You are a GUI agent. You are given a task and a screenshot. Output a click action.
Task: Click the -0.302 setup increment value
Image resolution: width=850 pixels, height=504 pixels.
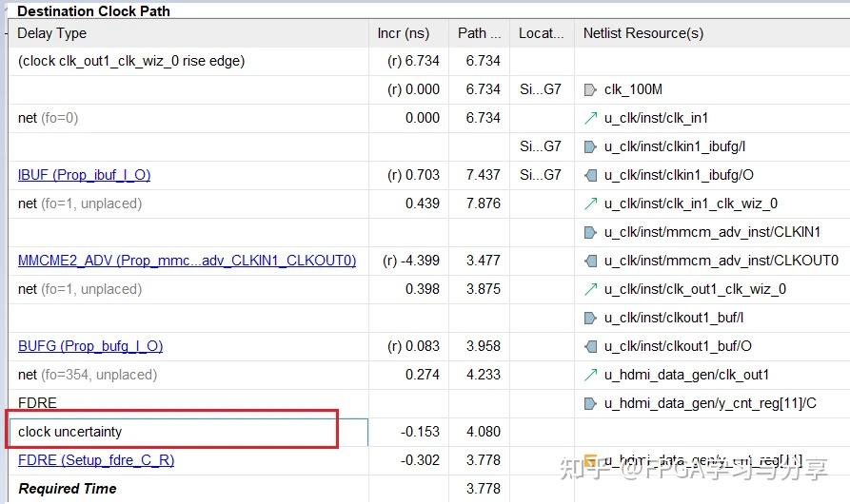(x=420, y=460)
